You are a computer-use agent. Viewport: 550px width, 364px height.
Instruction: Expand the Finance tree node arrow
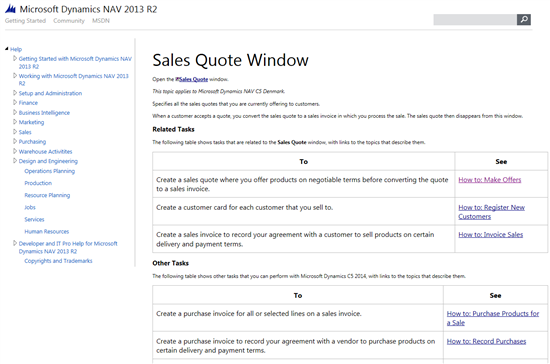coord(15,102)
